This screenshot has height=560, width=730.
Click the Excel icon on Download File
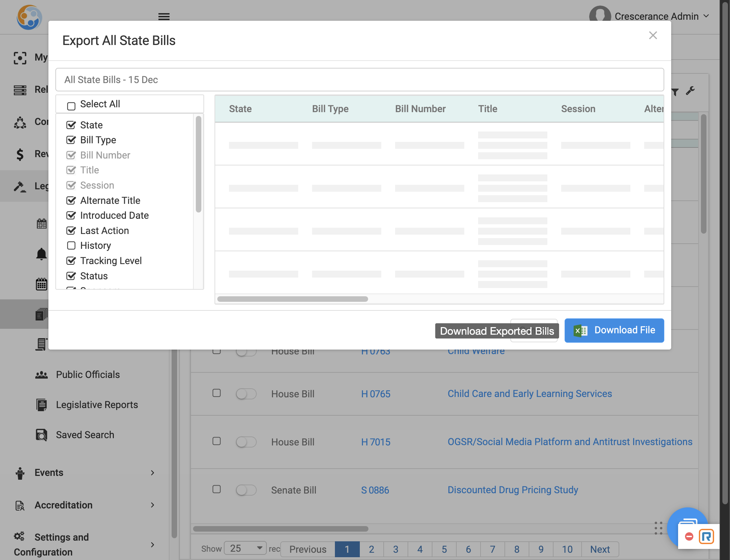(581, 331)
